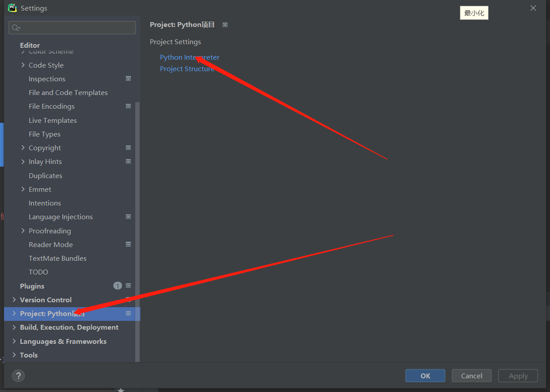The width and height of the screenshot is (550, 392).
Task: Expand Build, Execution, Deployment section
Action: tap(14, 327)
